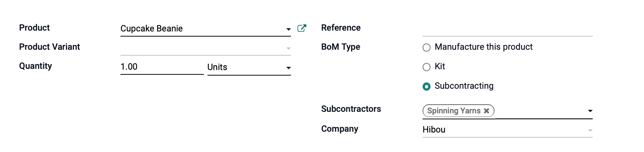Click empty area after Spinning Yarns tag

click(x=541, y=111)
